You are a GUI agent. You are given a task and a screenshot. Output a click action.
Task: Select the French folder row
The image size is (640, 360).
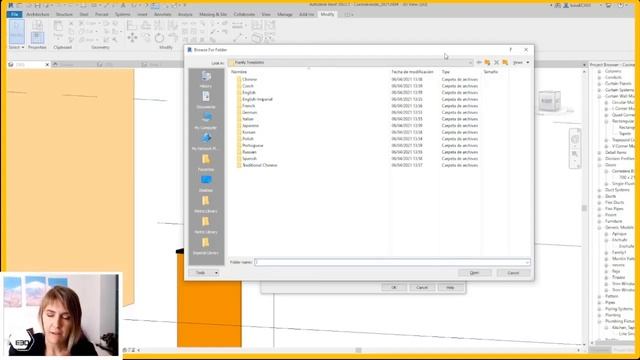point(357,106)
